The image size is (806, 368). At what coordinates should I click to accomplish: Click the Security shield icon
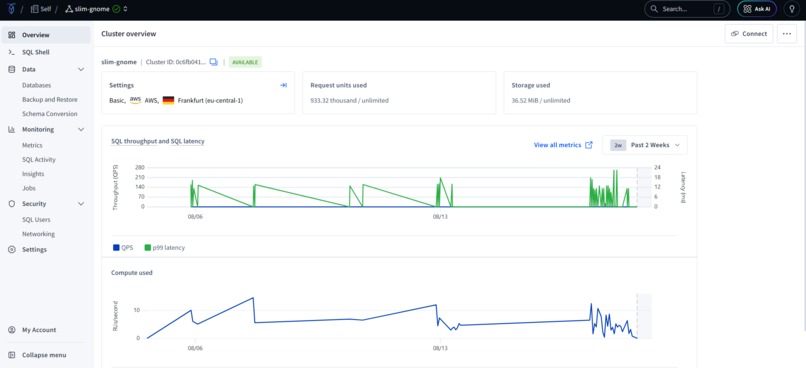tap(12, 204)
